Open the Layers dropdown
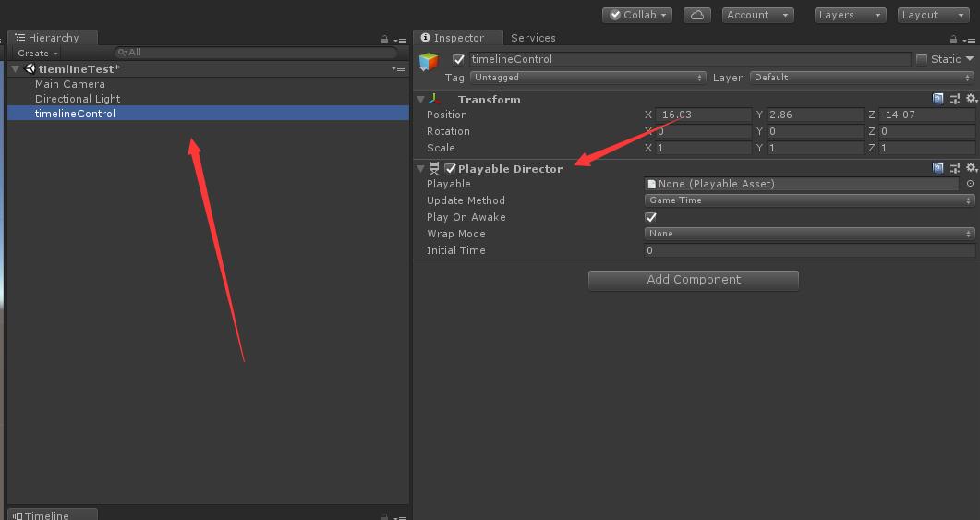Screen dimensions: 980x520 point(850,15)
